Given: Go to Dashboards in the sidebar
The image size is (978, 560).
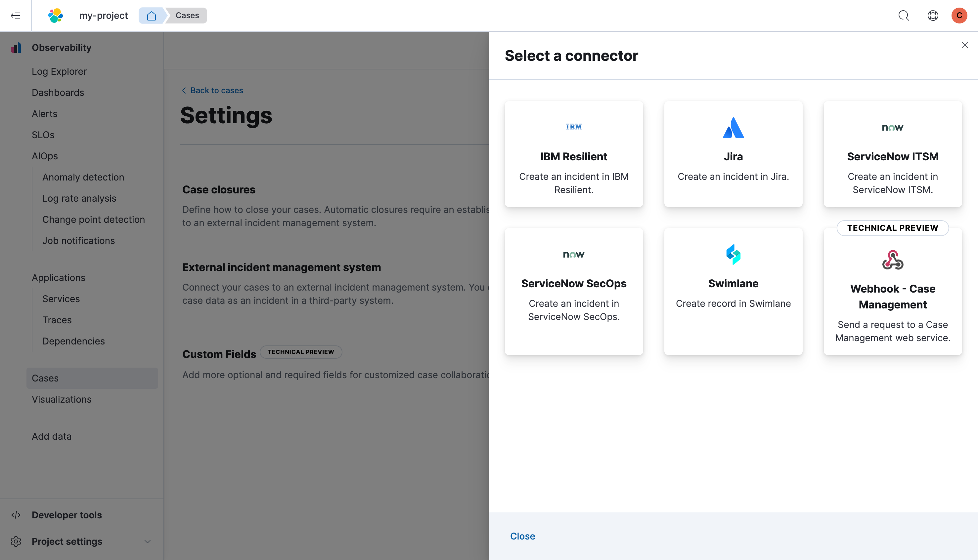Looking at the screenshot, I should point(58,93).
